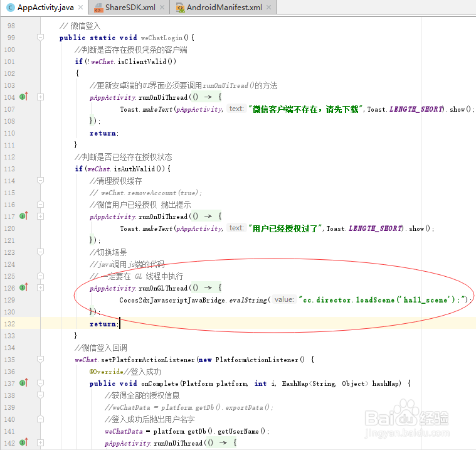Collapse the weChatLogin method at line 99
The width and height of the screenshot is (476, 450).
40,38
